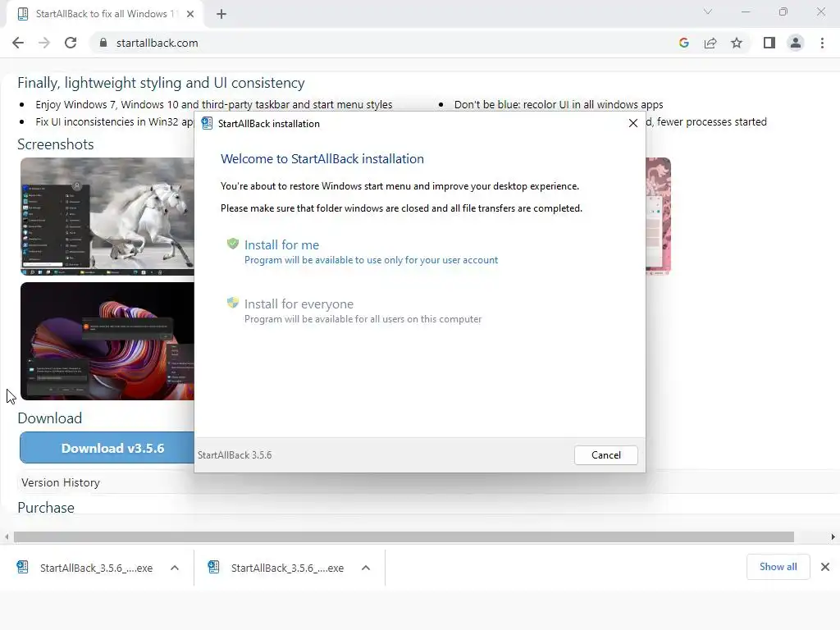Close the StartAllBack installation dialog

tap(633, 123)
